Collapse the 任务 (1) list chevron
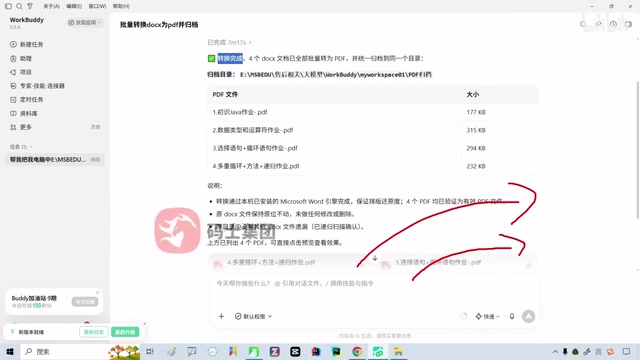 31,147
